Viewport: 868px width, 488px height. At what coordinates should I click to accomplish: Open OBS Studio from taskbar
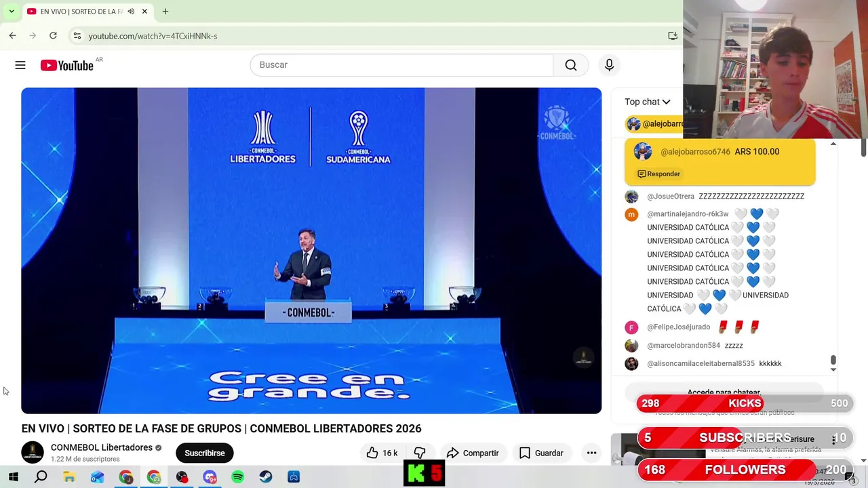182,477
